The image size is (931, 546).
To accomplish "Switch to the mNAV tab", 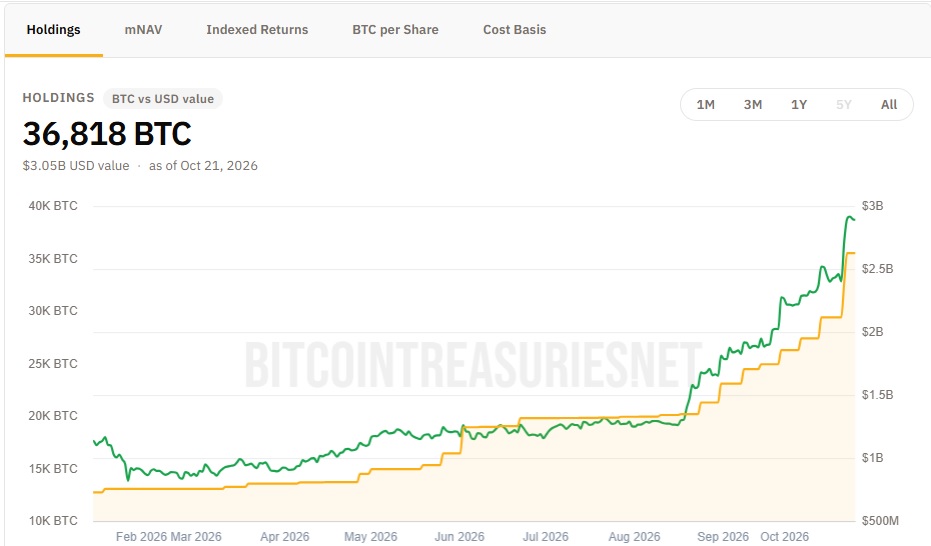I will tap(143, 30).
